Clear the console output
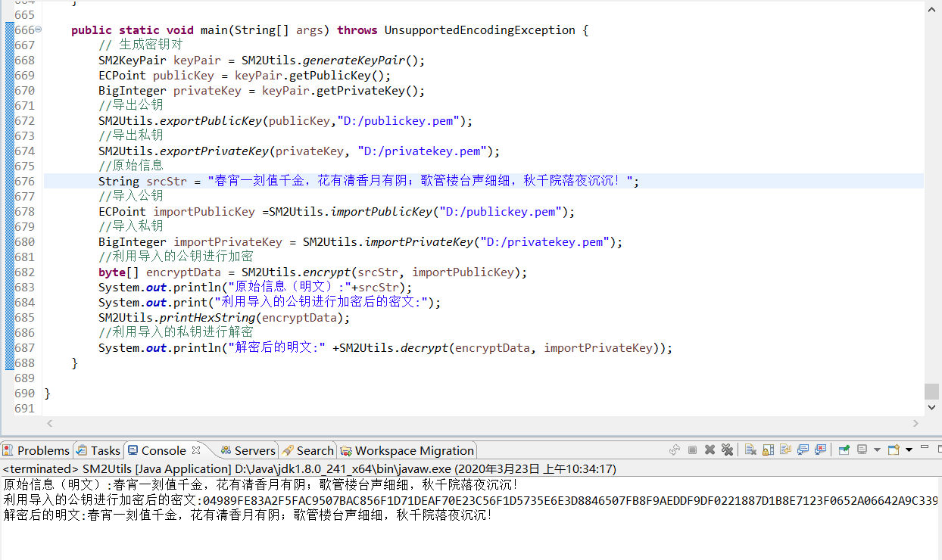This screenshot has height=560, width=942. tap(750, 450)
